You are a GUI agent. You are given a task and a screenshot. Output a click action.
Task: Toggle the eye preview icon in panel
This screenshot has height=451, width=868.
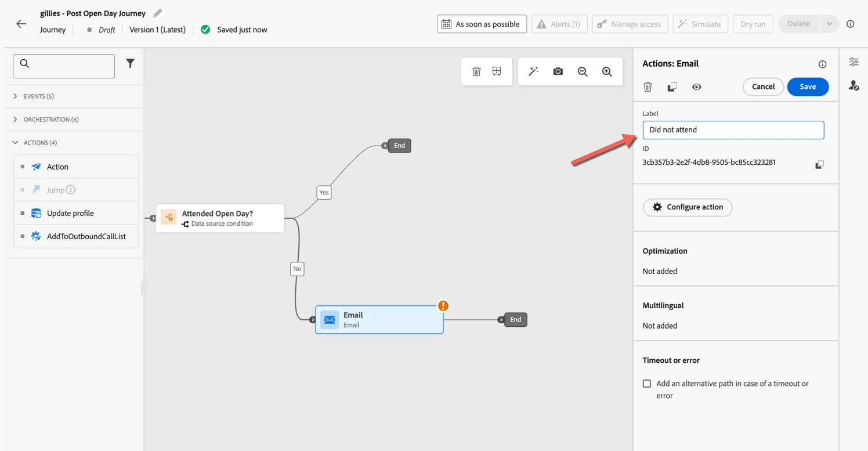(x=696, y=87)
